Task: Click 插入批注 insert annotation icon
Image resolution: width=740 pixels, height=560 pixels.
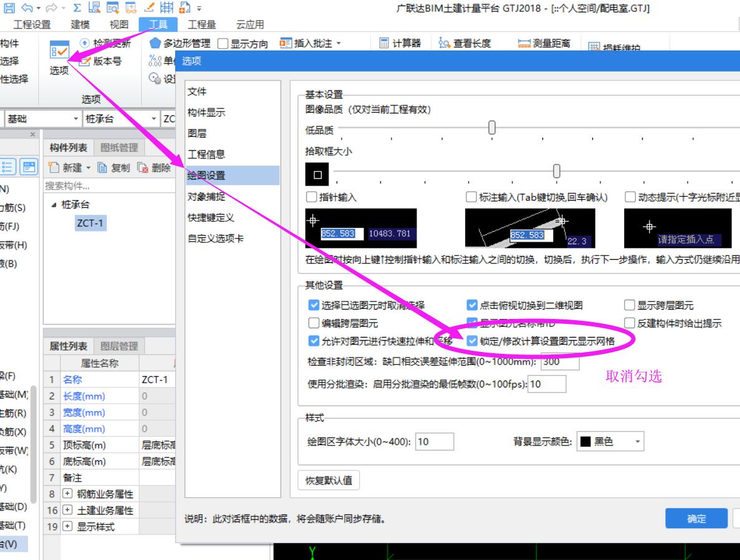Action: pyautogui.click(x=286, y=44)
